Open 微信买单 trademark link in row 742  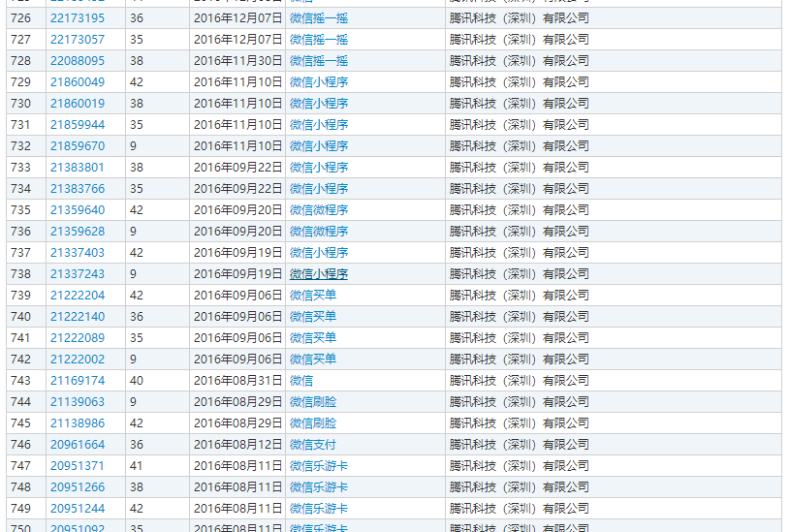tap(313, 360)
